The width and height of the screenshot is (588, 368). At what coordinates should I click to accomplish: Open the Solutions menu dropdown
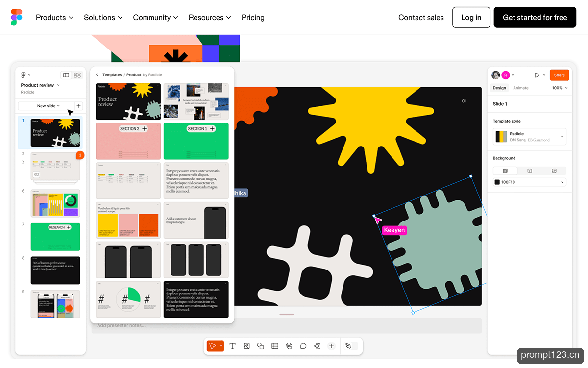(103, 17)
